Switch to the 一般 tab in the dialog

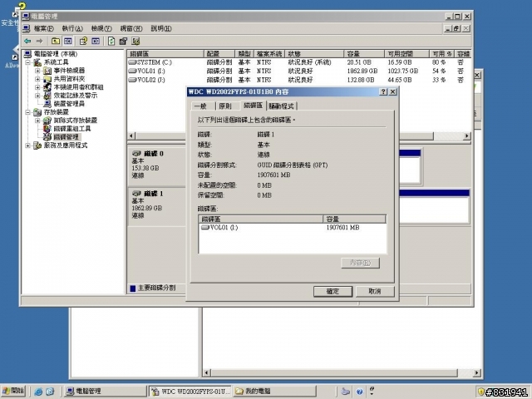coord(201,106)
